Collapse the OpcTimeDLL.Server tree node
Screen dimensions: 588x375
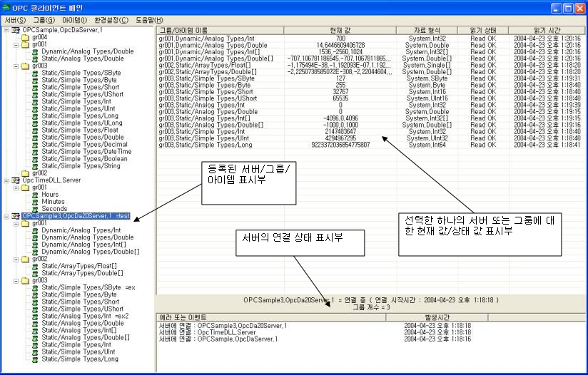[x=6, y=180]
